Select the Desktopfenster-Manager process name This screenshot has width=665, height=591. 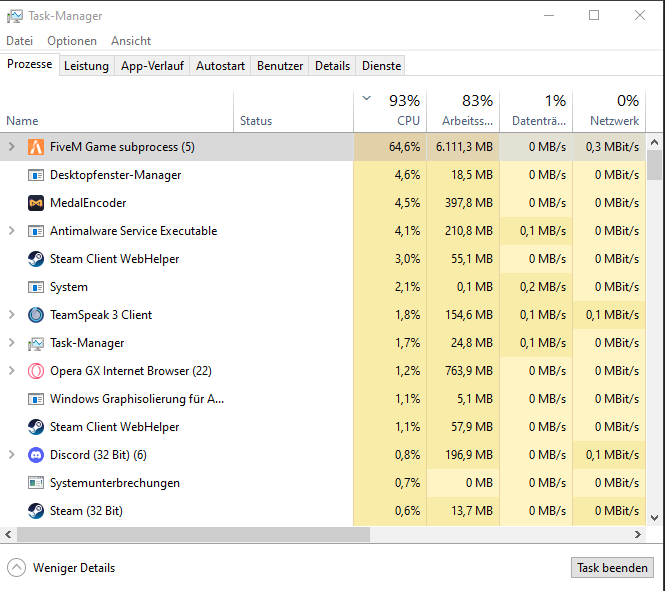(115, 175)
